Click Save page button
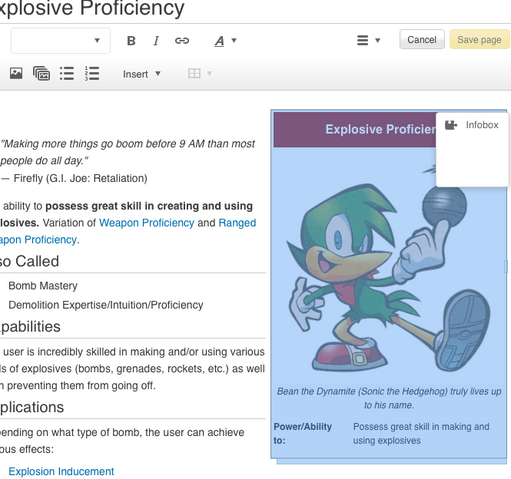The image size is (511, 479). tap(479, 39)
